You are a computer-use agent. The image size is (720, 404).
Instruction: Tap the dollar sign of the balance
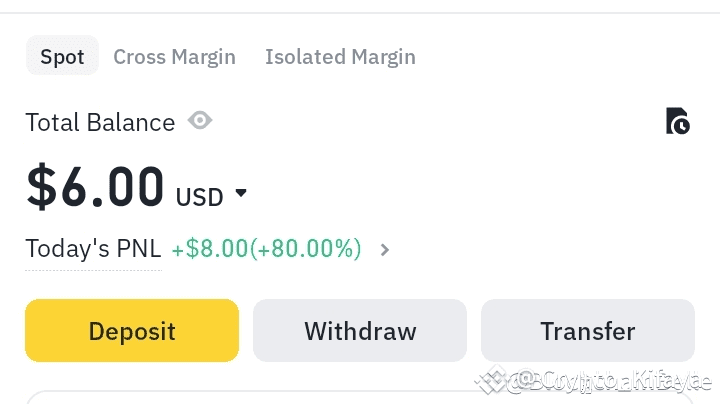(x=41, y=186)
